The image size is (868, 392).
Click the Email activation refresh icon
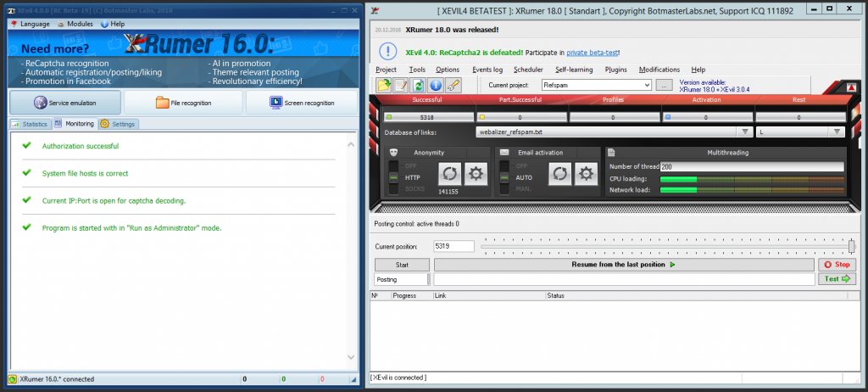pyautogui.click(x=559, y=174)
